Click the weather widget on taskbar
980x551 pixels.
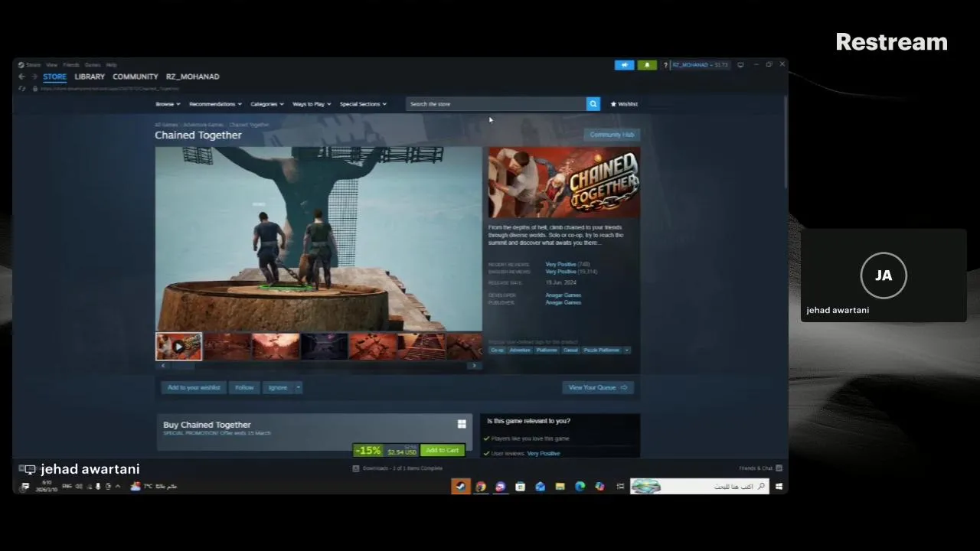(154, 487)
